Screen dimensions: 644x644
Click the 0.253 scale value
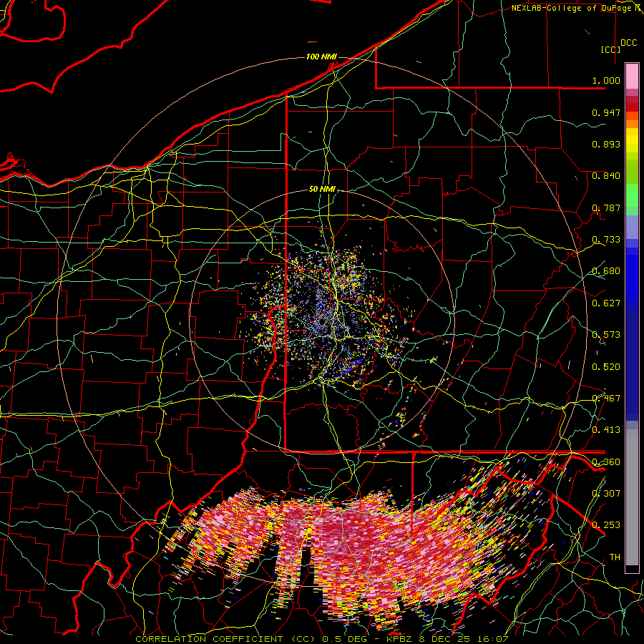click(606, 525)
